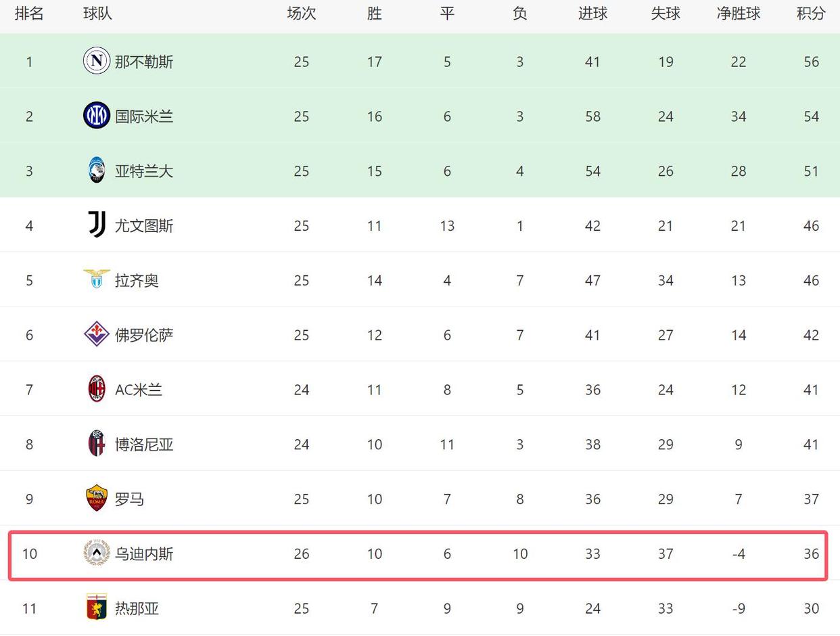
Task: Click the Napoli club crest icon
Action: (x=97, y=62)
